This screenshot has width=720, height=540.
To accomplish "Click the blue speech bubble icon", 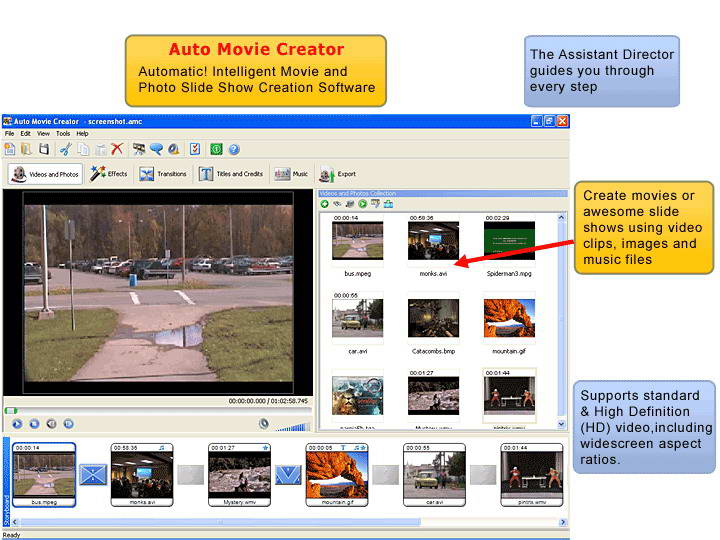I will point(156,149).
